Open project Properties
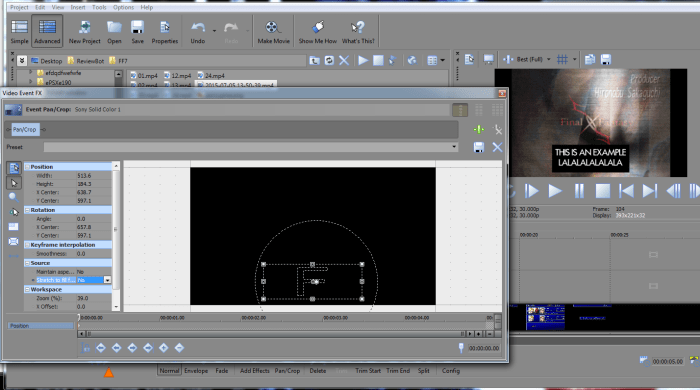The image size is (700, 390). pyautogui.click(x=165, y=32)
